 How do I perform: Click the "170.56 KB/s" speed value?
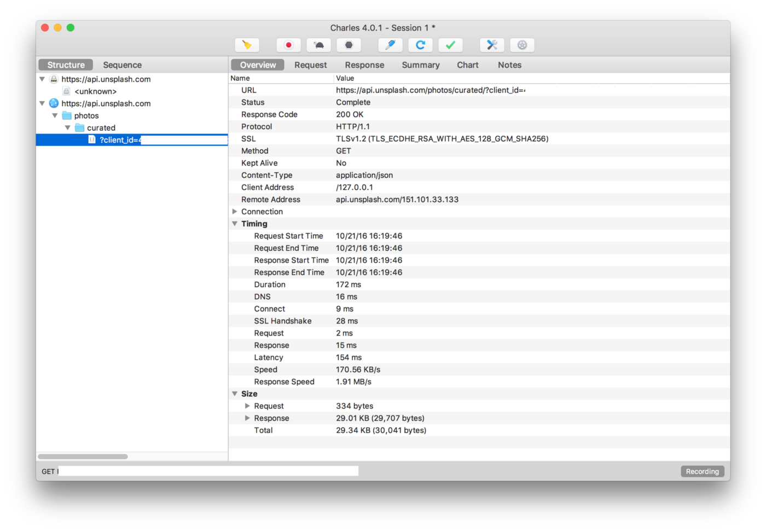click(x=358, y=370)
